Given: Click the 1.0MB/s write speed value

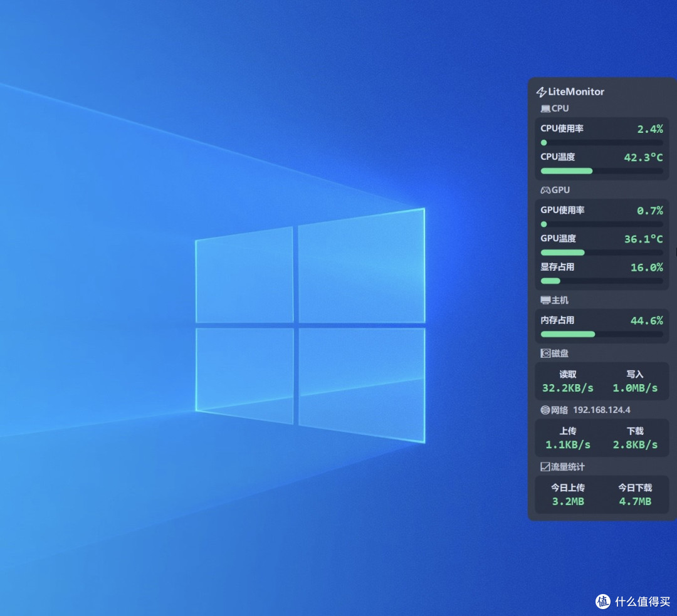Looking at the screenshot, I should point(635,388).
